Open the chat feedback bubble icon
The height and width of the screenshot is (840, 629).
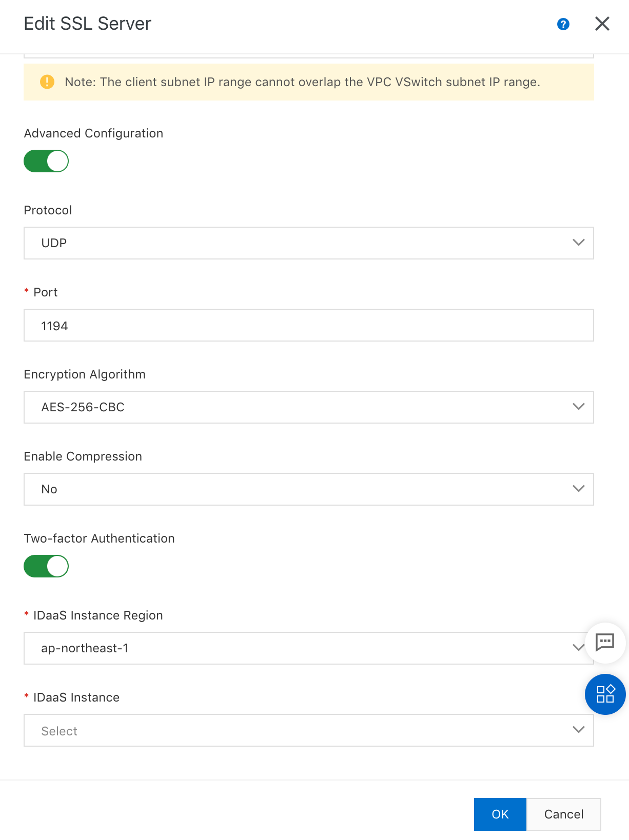(605, 642)
